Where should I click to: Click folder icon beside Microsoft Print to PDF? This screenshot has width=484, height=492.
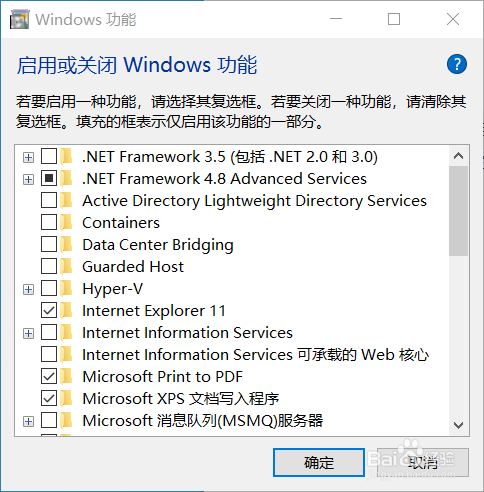pyautogui.click(x=67, y=377)
